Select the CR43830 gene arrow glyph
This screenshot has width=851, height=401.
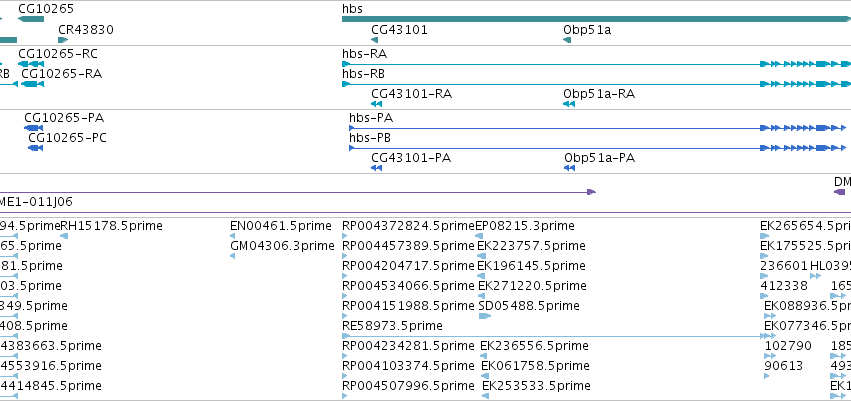tap(62, 40)
